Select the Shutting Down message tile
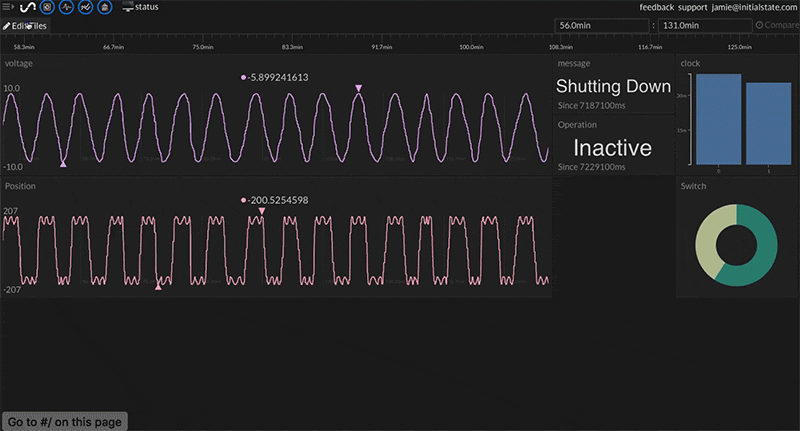Image resolution: width=800 pixels, height=431 pixels. pyautogui.click(x=614, y=87)
